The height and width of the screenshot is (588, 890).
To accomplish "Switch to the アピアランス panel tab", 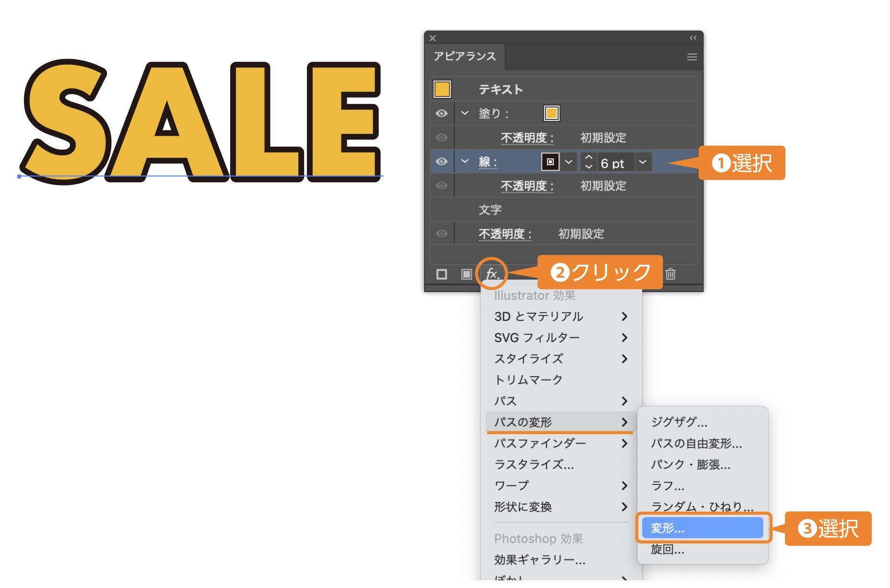I will coord(465,56).
